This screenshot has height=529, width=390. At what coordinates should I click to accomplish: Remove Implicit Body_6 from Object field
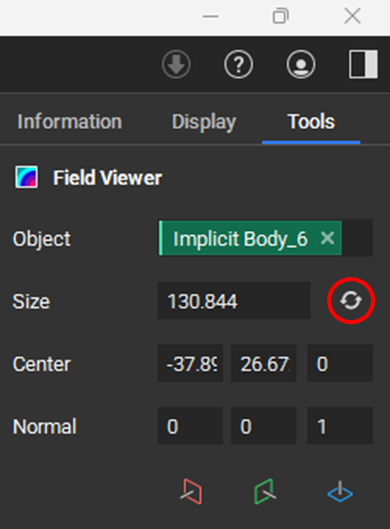coord(328,238)
